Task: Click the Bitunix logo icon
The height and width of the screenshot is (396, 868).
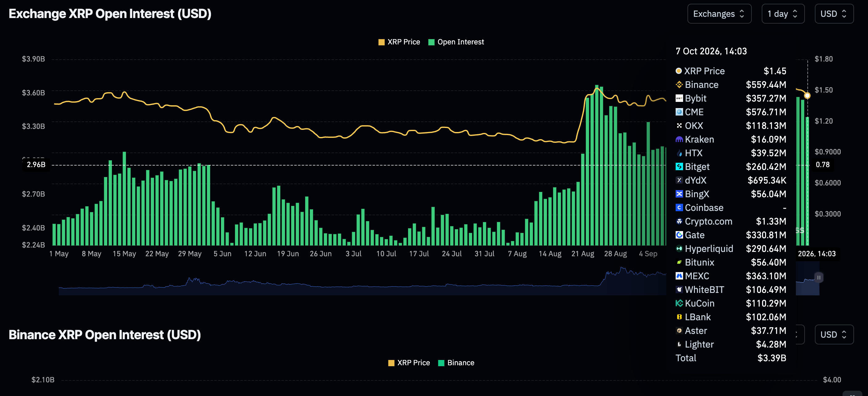Action: [x=679, y=262]
